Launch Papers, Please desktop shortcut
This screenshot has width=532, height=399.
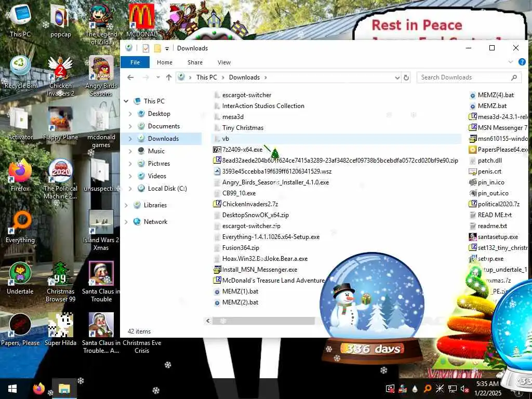coord(20,330)
